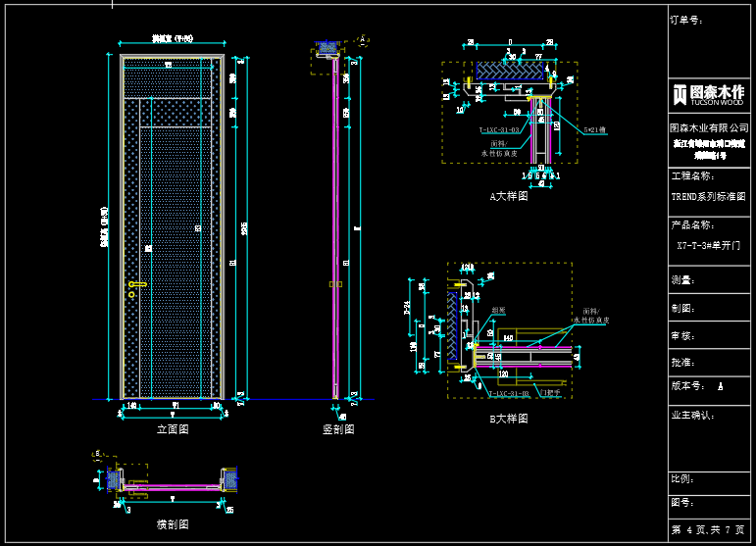Select the 竖剖图 view title
Image resolution: width=756 pixels, height=546 pixels.
[338, 429]
